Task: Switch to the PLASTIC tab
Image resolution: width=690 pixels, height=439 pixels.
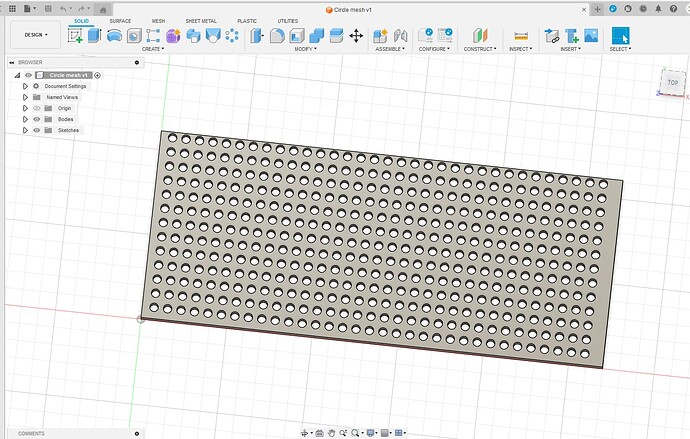Action: pos(247,21)
